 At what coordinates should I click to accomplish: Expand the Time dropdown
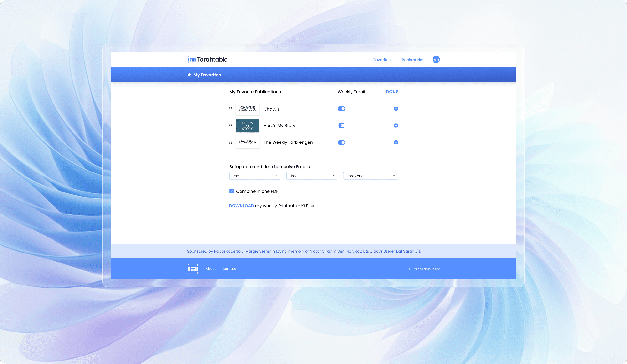pyautogui.click(x=311, y=176)
